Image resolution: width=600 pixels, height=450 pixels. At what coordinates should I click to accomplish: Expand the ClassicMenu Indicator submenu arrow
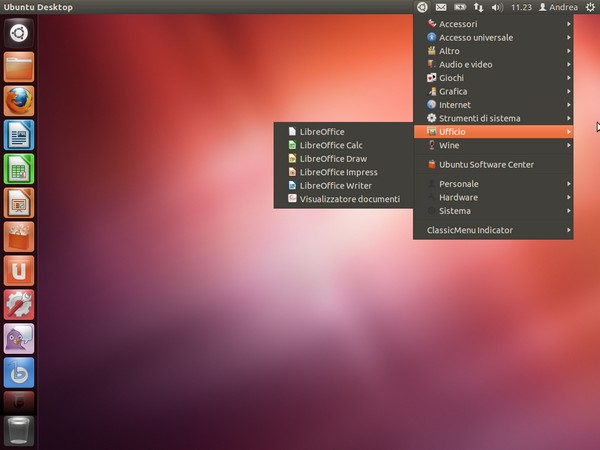[569, 230]
